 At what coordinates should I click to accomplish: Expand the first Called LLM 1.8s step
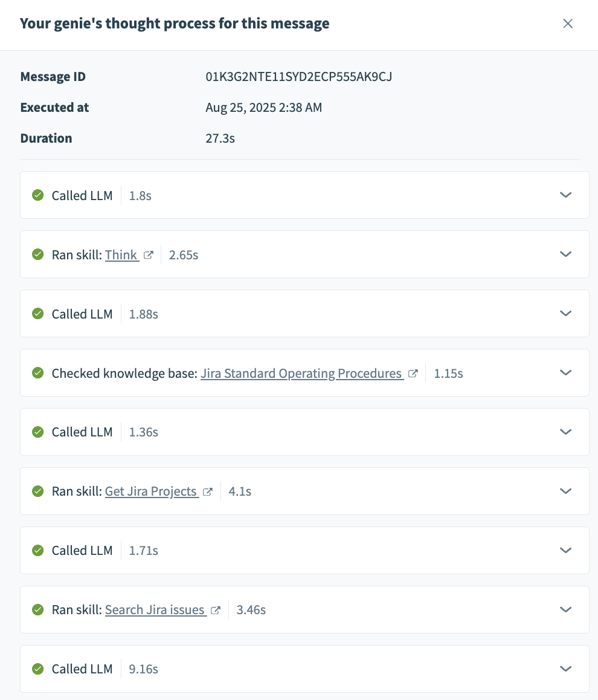pyautogui.click(x=565, y=195)
